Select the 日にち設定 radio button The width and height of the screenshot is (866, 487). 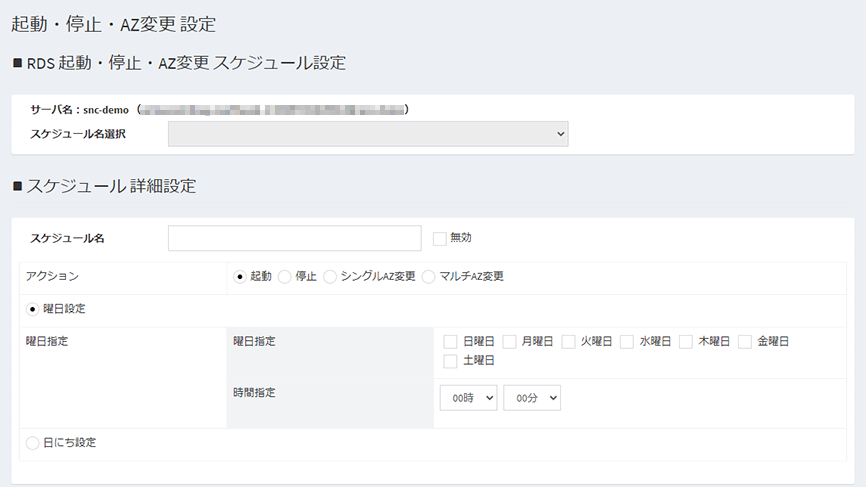[33, 442]
